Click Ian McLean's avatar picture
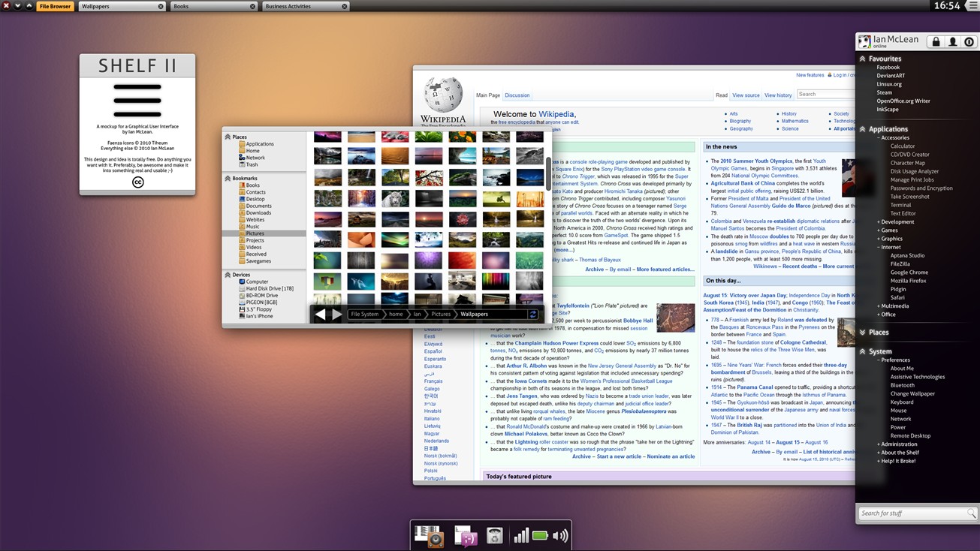This screenshot has height=551, width=980. [x=865, y=42]
